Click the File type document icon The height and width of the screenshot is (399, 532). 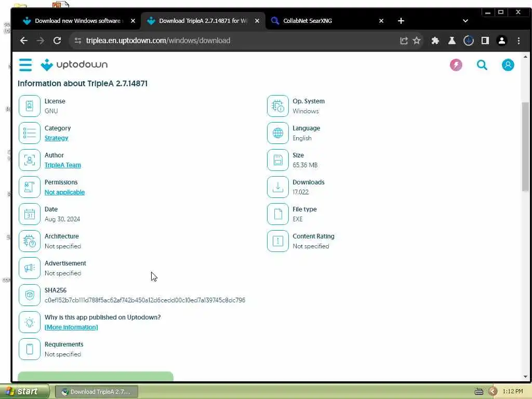278,214
